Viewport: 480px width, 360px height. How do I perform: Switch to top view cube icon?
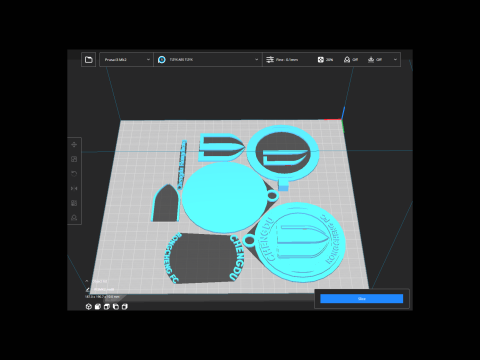coord(107,307)
